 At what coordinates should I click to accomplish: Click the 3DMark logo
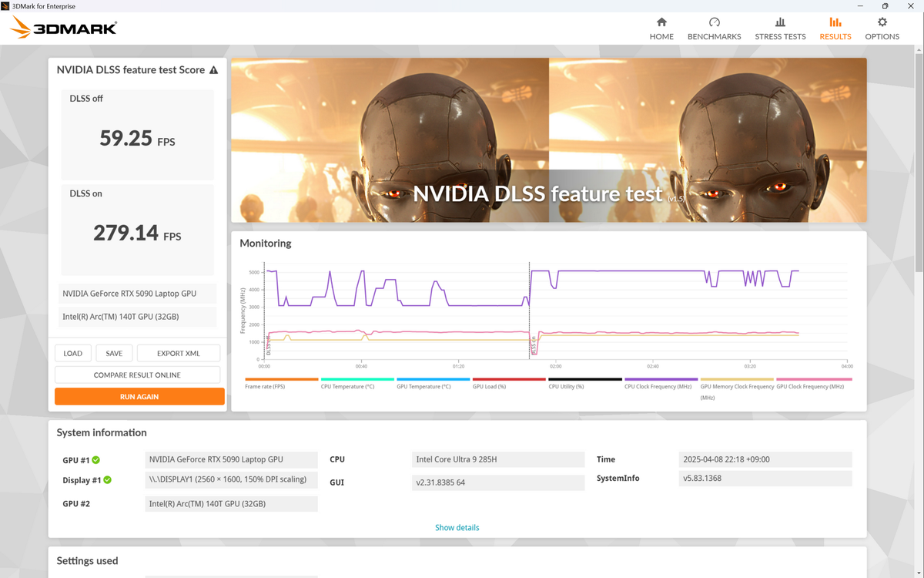pyautogui.click(x=64, y=29)
